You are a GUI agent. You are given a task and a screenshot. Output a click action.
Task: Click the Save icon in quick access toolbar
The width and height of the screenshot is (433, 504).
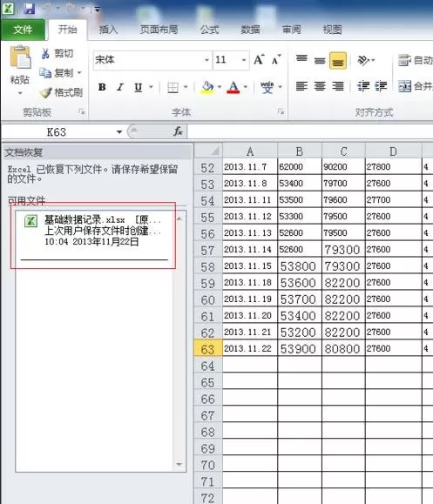pyautogui.click(x=29, y=9)
